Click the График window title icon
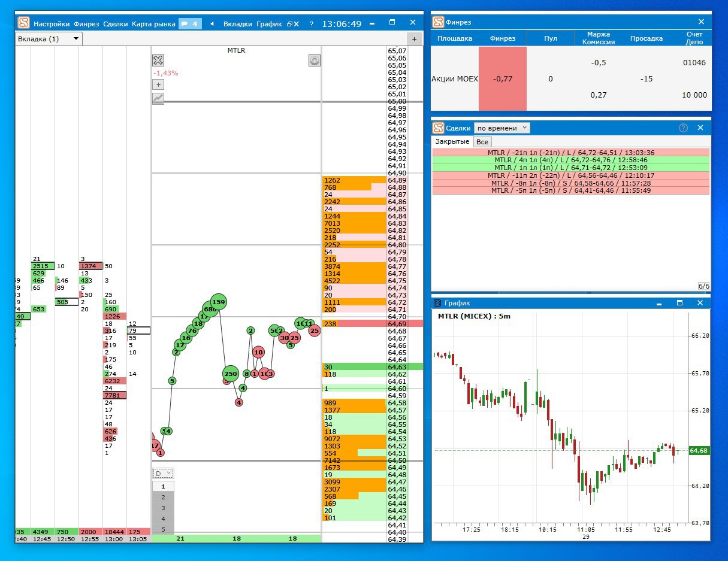Image resolution: width=728 pixels, height=561 pixels. [x=437, y=303]
